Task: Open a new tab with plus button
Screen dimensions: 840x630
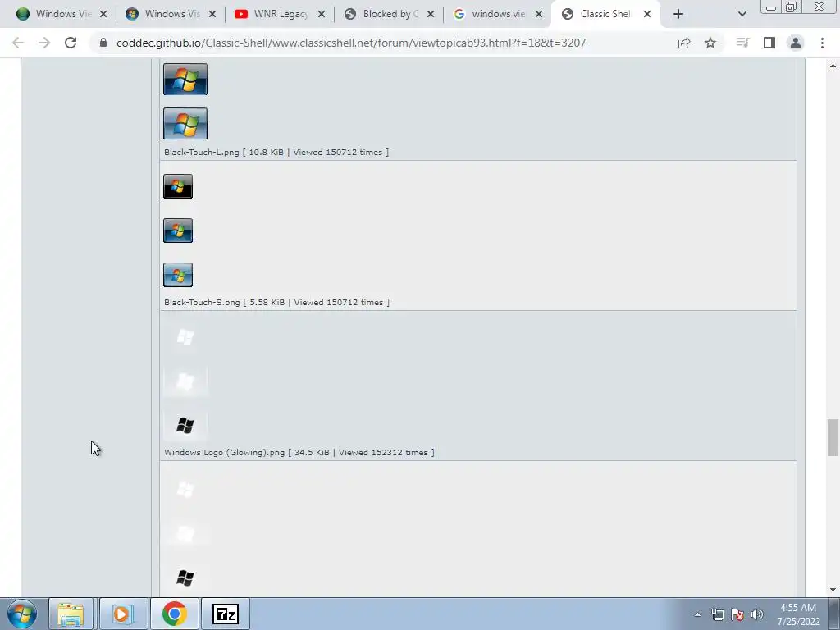Action: [678, 14]
